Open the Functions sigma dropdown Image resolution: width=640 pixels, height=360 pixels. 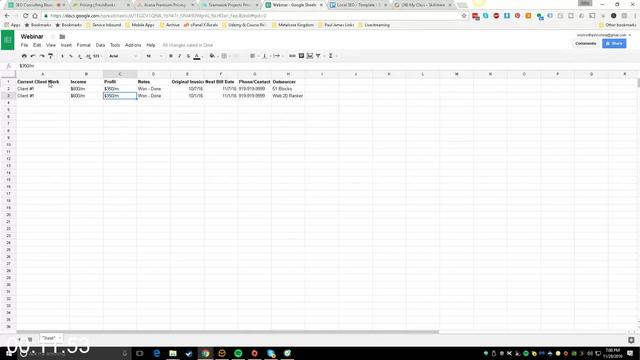point(331,56)
